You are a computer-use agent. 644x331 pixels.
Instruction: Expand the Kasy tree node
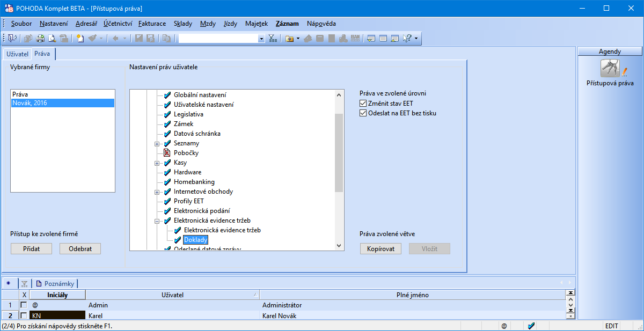tap(157, 163)
